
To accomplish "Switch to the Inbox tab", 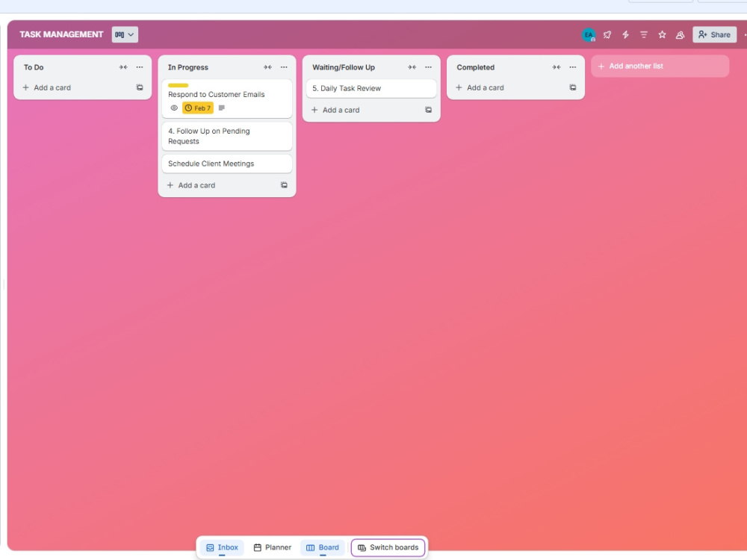I will click(x=222, y=547).
